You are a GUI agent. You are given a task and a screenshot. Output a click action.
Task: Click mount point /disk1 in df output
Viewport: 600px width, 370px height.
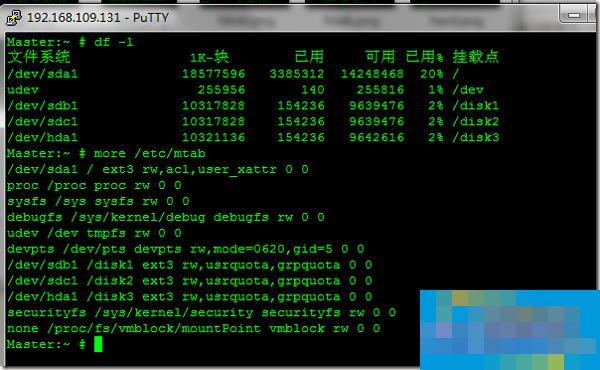point(476,106)
